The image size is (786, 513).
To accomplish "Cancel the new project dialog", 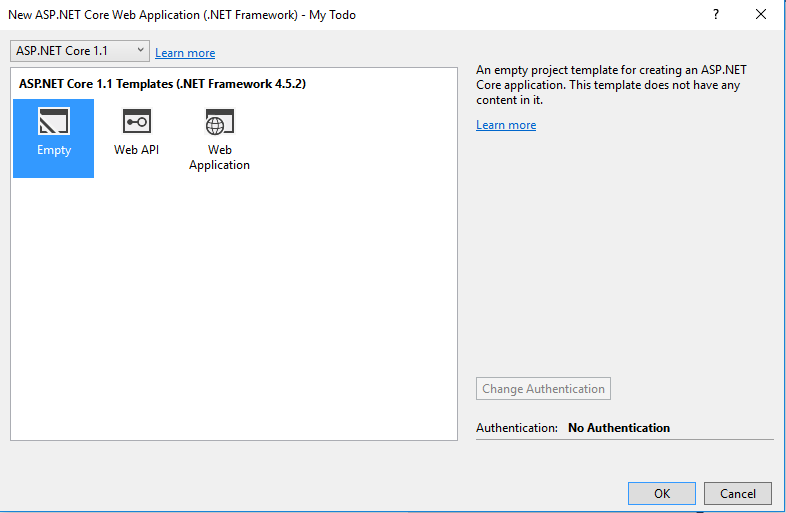I will 738,493.
